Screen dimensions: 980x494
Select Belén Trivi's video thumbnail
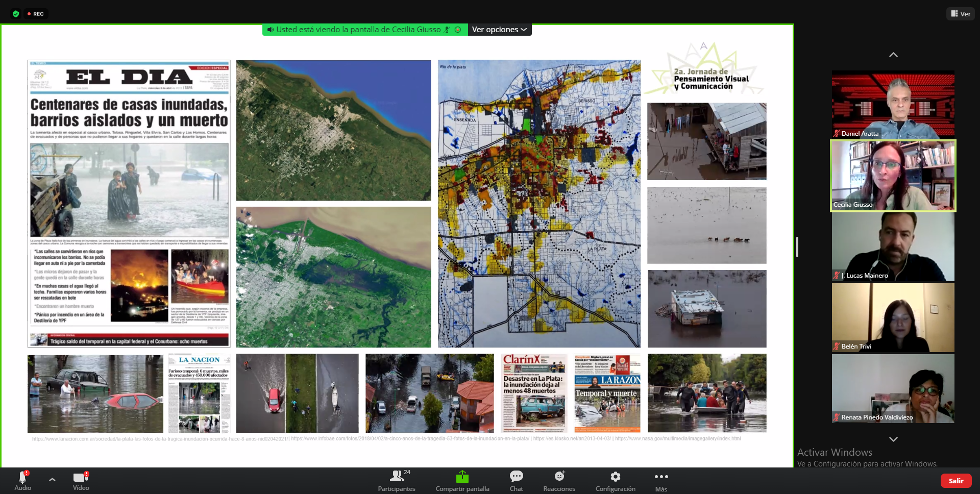[893, 317]
